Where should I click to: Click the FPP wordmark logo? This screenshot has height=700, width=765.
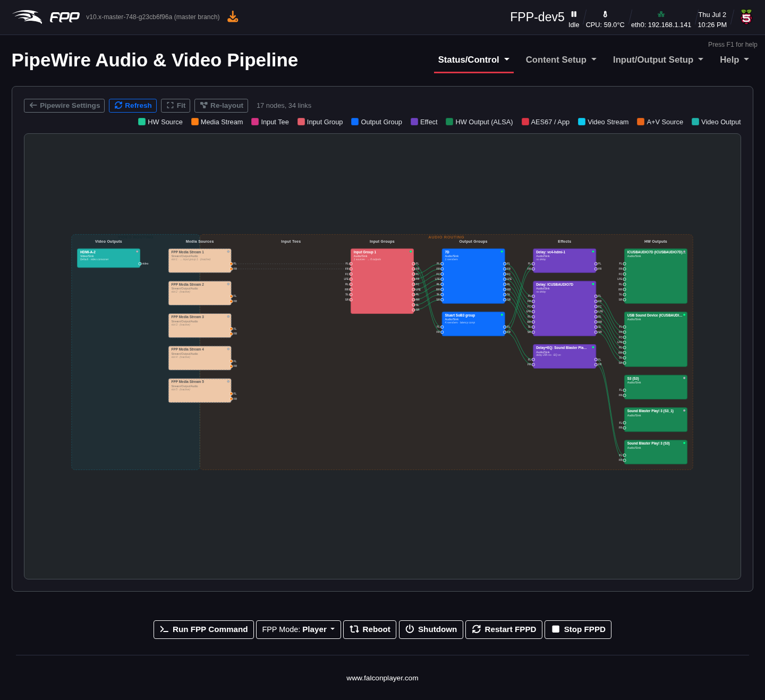(65, 18)
